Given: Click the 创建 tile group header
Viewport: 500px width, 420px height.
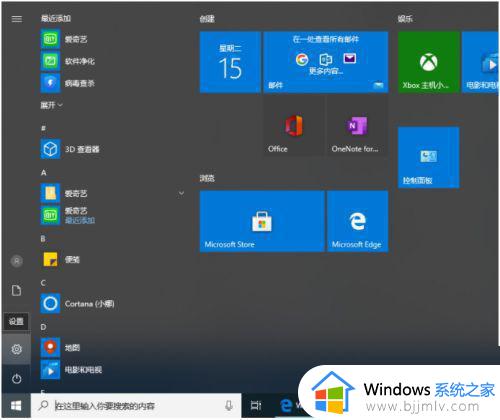Looking at the screenshot, I should (x=207, y=19).
